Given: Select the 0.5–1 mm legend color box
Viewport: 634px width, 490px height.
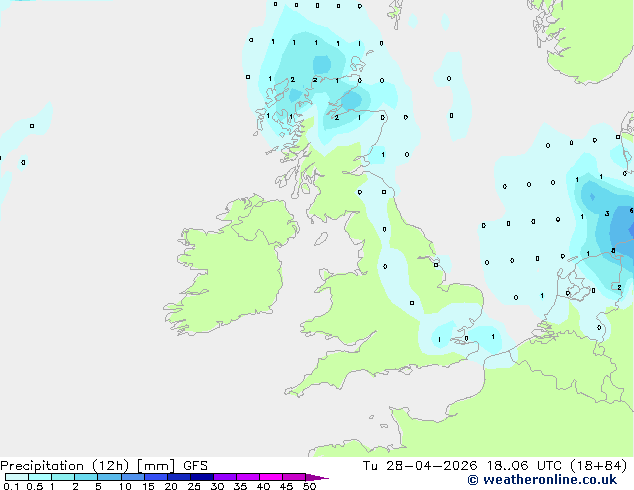Looking at the screenshot, I should click(40, 477).
